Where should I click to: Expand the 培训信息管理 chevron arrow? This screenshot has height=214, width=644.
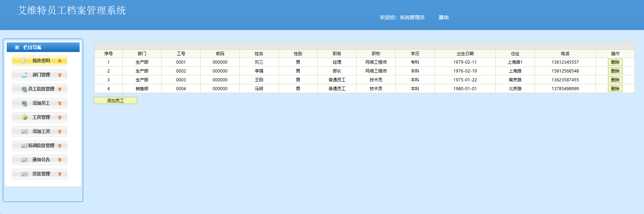60,146
